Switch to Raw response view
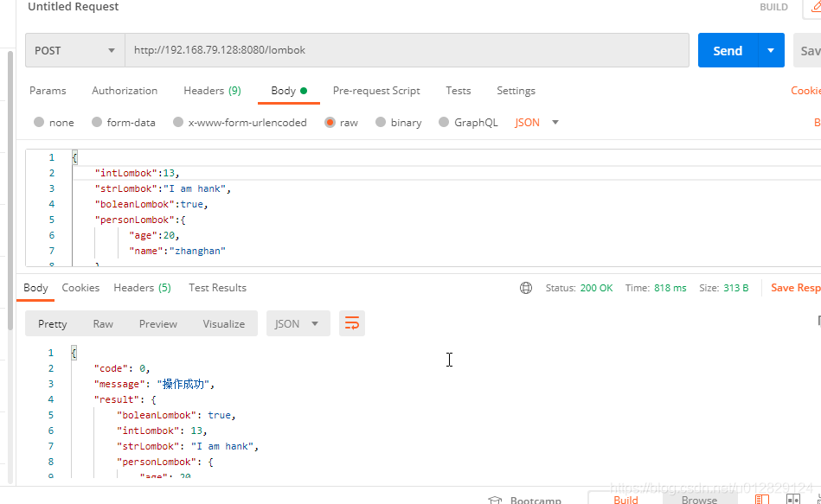This screenshot has width=821, height=504. 103,324
